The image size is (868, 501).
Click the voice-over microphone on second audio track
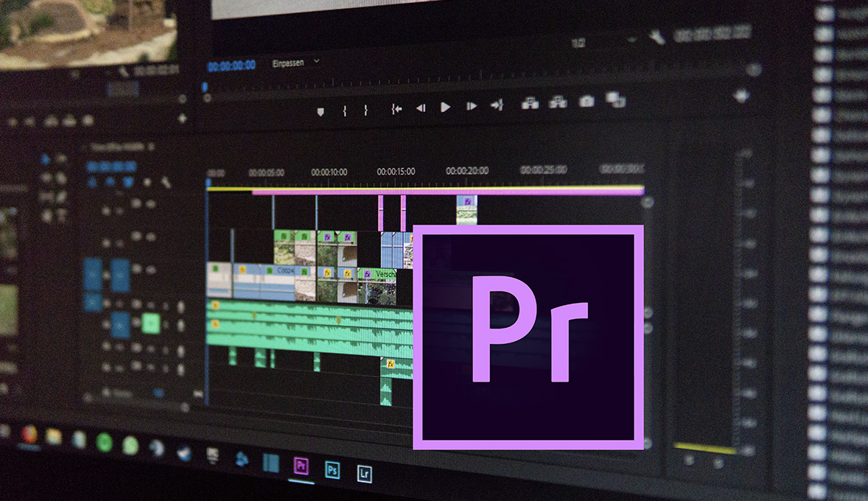pos(181,326)
